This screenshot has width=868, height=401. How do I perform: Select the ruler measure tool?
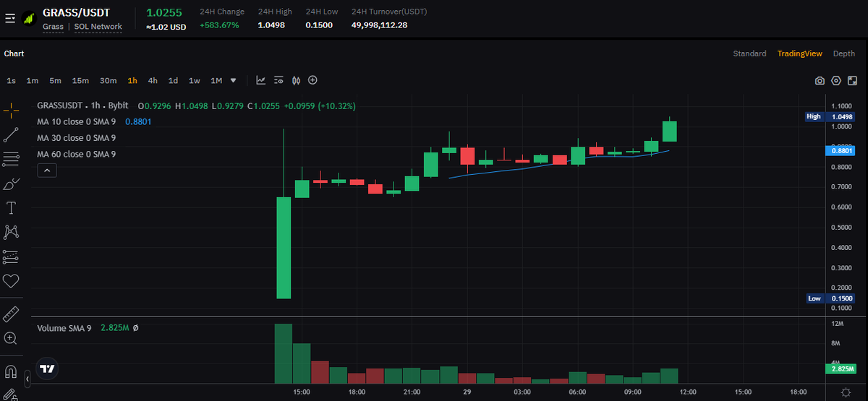11,314
